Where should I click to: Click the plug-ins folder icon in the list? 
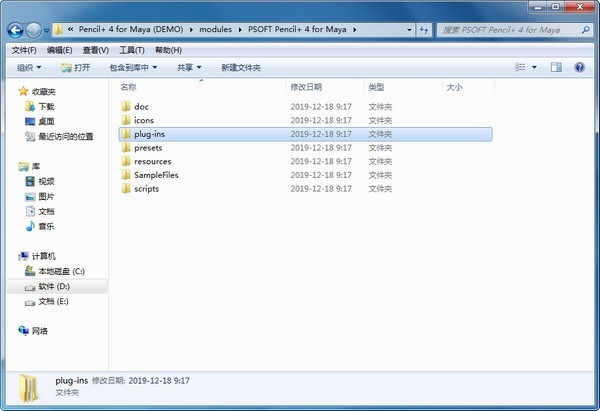click(x=126, y=134)
